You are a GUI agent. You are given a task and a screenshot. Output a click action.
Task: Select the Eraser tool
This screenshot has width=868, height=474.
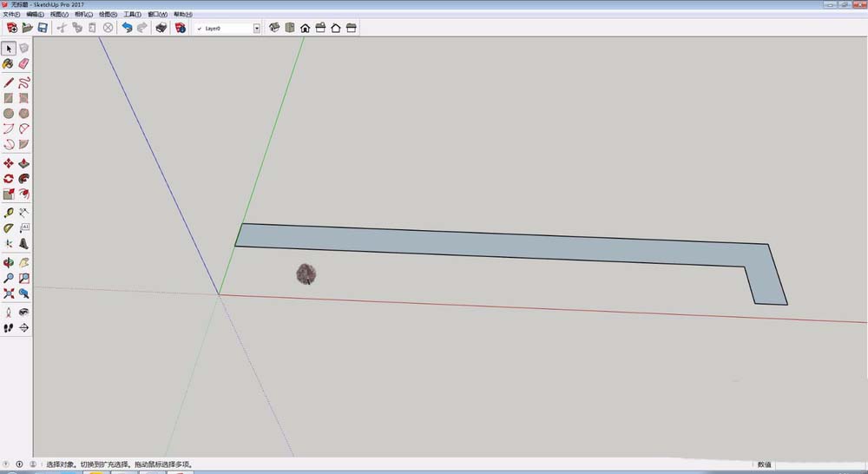[x=23, y=64]
